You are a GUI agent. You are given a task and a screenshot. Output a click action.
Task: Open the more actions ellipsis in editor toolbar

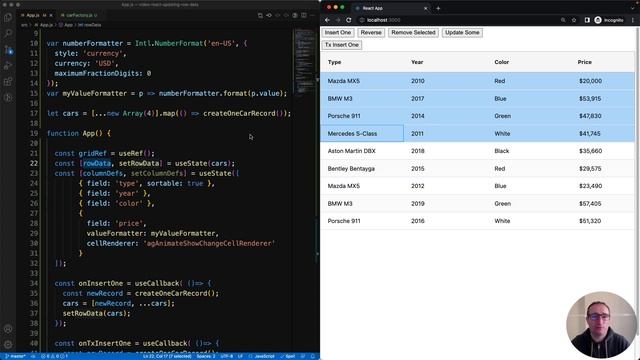tap(312, 16)
